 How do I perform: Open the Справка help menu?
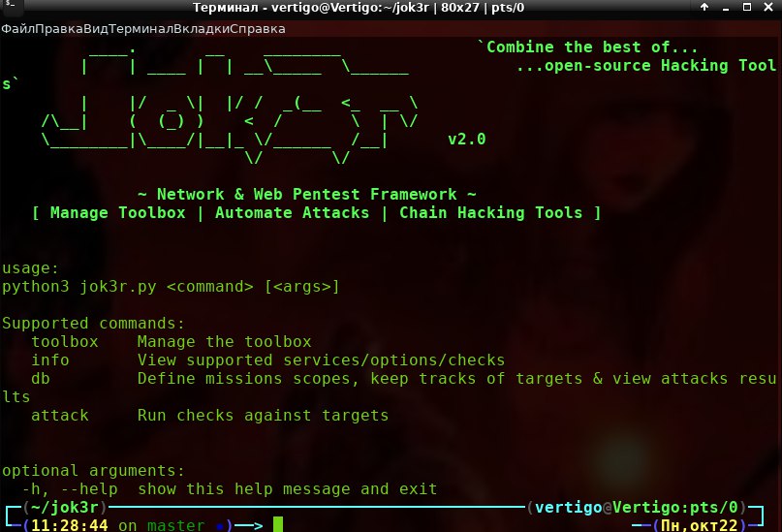pyautogui.click(x=258, y=29)
